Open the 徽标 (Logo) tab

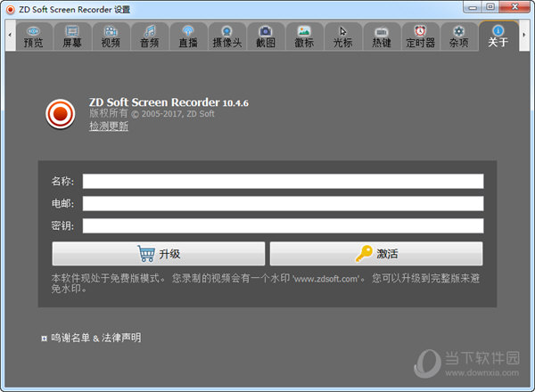coord(304,37)
